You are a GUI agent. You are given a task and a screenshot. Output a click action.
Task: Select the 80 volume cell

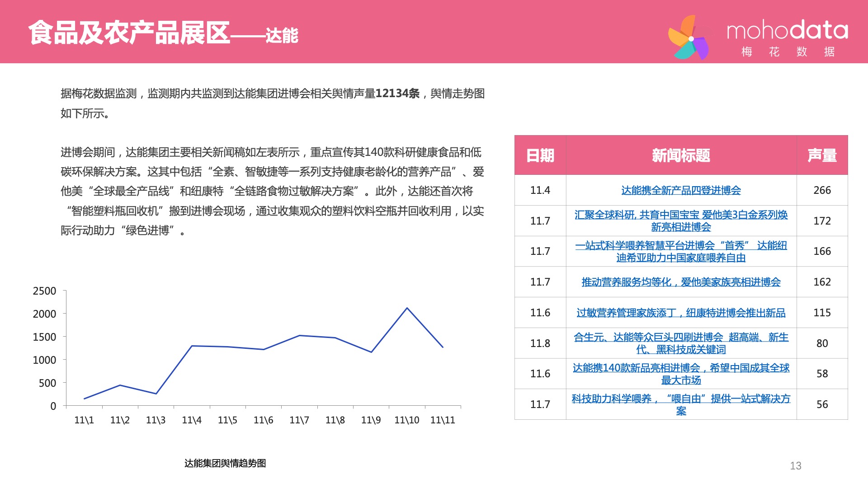[x=822, y=343]
